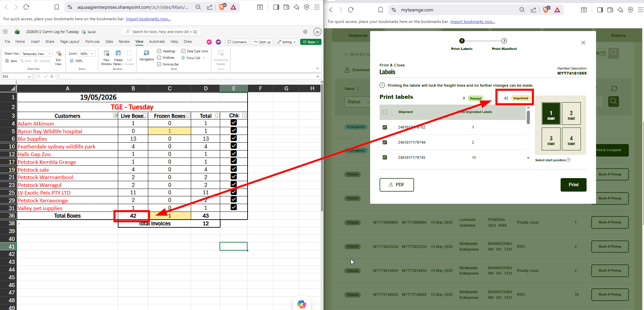
Task: Download labels as PDF
Action: click(397, 185)
